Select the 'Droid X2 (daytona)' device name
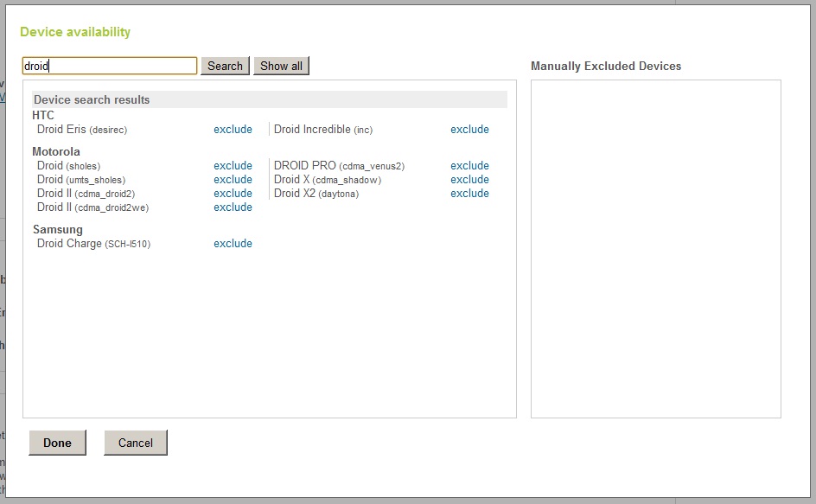 coord(316,194)
